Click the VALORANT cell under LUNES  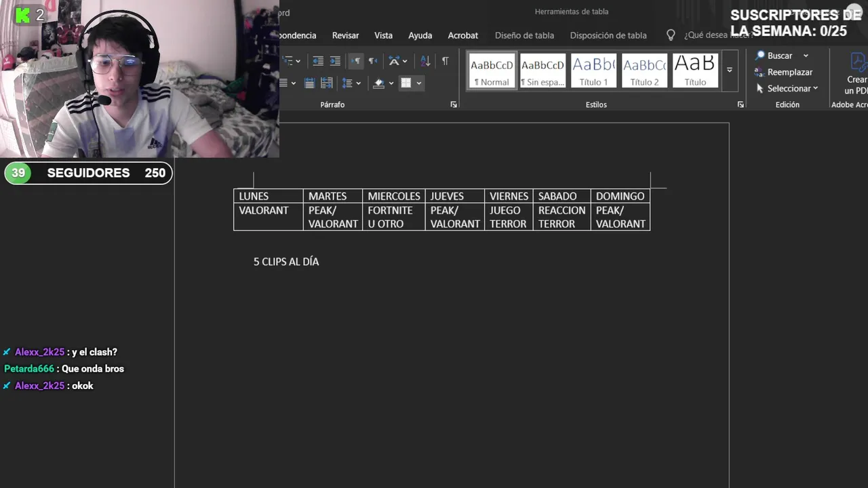(269, 217)
